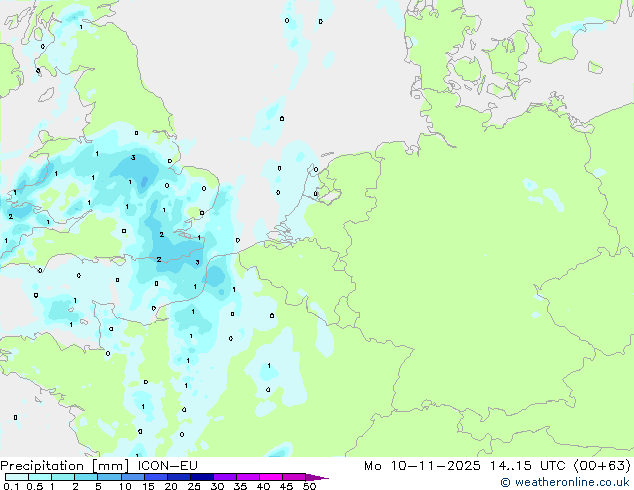This screenshot has height=490, width=634.
Task: Click the 30 legend scale value
Action: click(x=217, y=486)
